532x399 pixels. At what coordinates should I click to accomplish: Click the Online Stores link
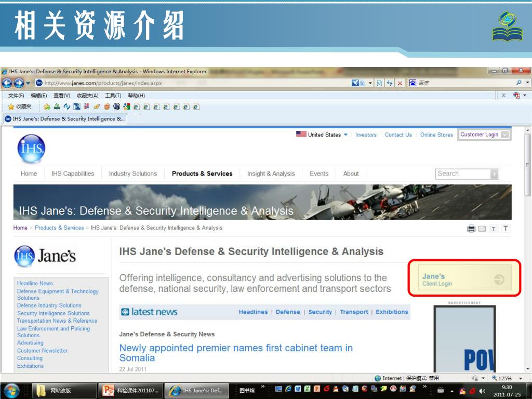pos(436,135)
